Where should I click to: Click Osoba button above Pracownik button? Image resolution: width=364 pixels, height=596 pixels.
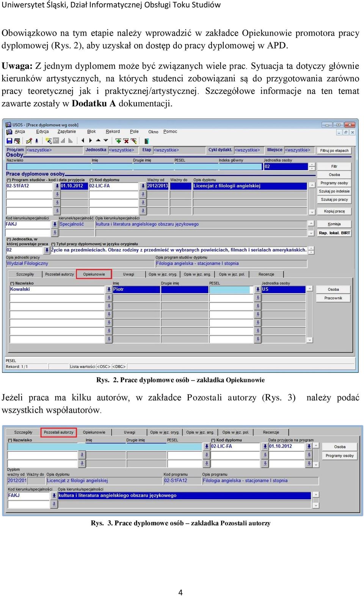(x=333, y=290)
